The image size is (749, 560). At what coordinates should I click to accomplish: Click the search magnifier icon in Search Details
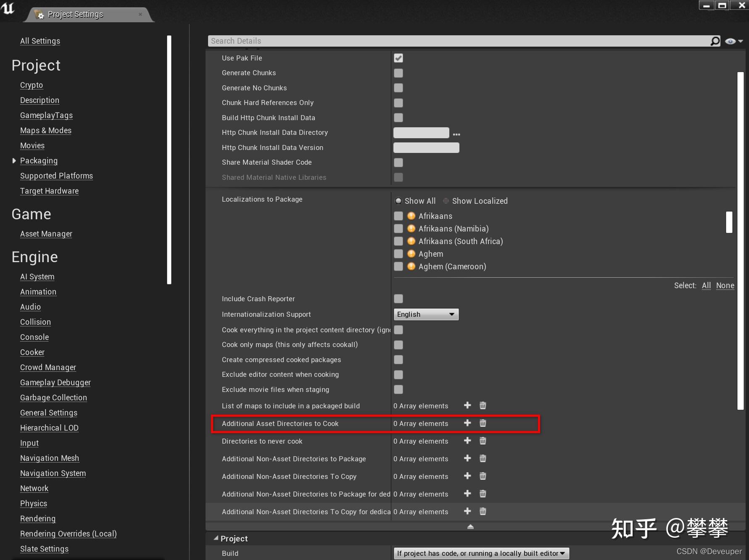[x=715, y=41]
